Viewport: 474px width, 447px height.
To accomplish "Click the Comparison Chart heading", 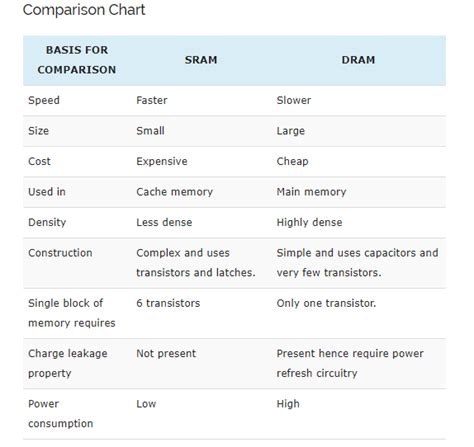I will (84, 10).
